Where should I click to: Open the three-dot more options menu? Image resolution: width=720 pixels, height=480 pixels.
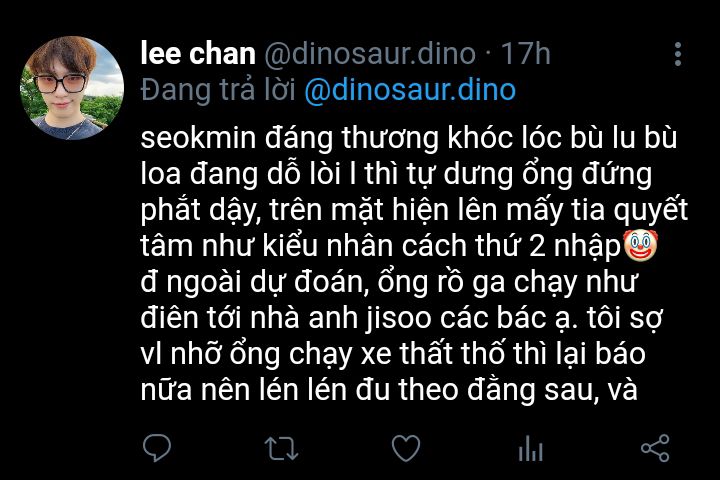678,54
